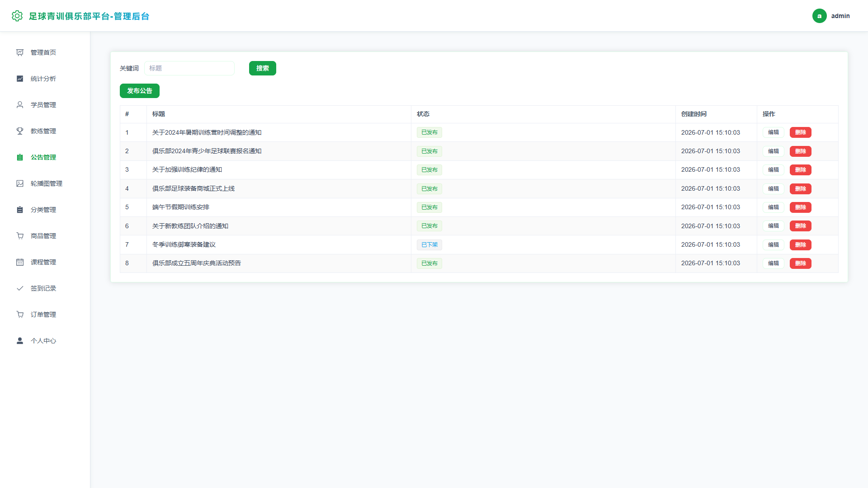The width and height of the screenshot is (868, 488).
Task: Click the gear logo icon in header
Action: tap(17, 16)
